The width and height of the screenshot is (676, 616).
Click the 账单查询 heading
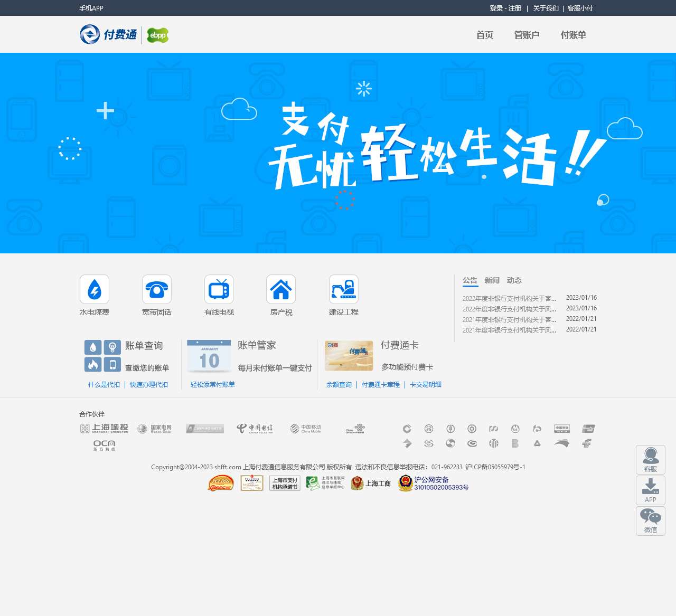(144, 346)
